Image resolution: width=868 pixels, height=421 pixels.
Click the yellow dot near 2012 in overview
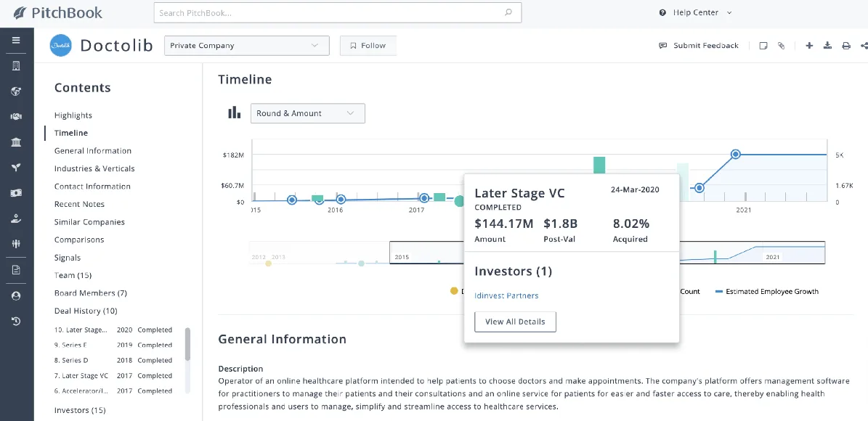269,263
